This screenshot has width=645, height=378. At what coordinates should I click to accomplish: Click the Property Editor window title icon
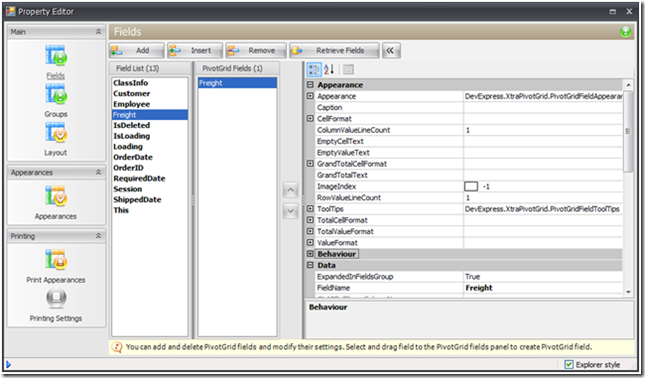[11, 11]
